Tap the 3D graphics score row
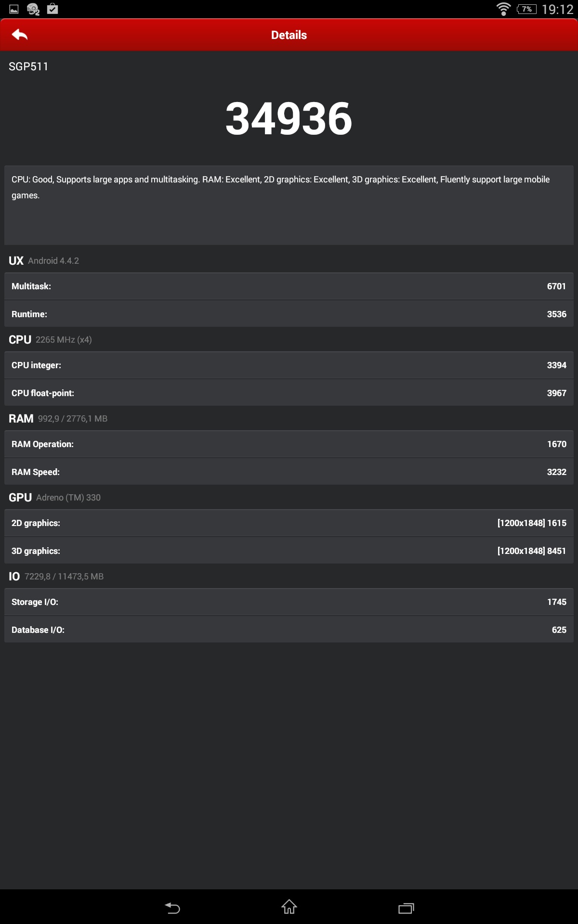Screen dimensions: 578x924 pos(289,551)
